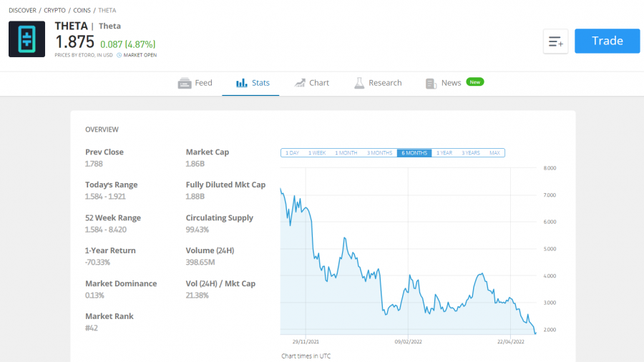Click the Research flask icon

coord(359,83)
